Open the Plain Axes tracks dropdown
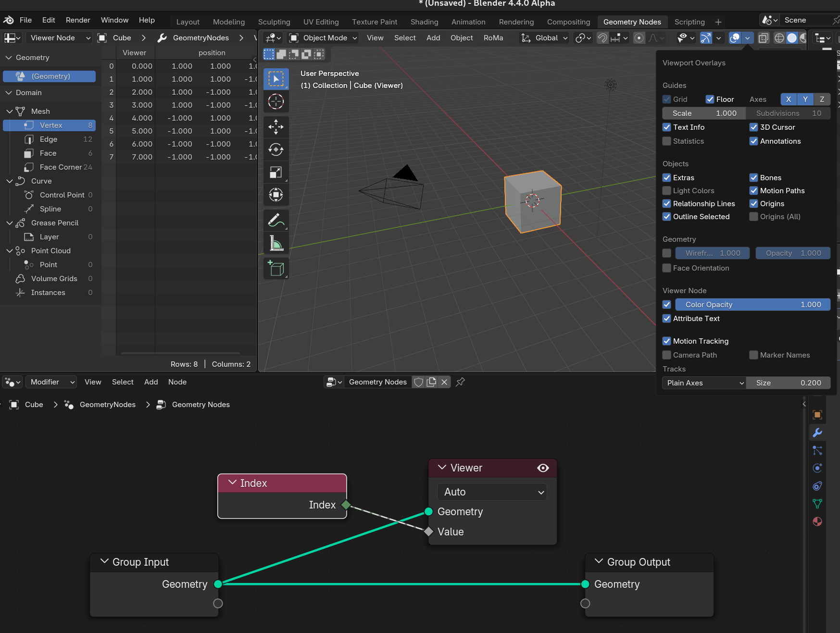840x633 pixels. click(x=704, y=383)
